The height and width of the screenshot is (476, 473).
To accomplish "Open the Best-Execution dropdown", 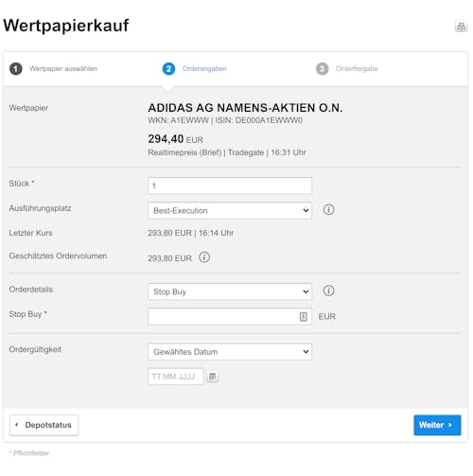I will (x=230, y=210).
